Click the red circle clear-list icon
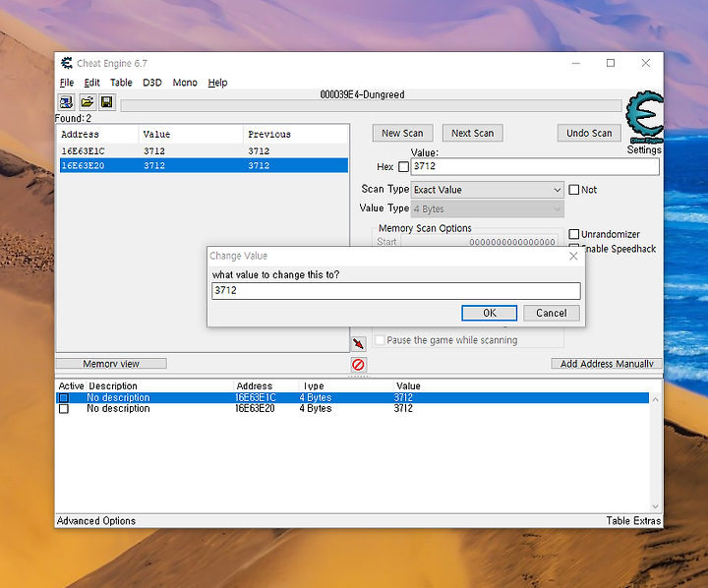 click(359, 365)
